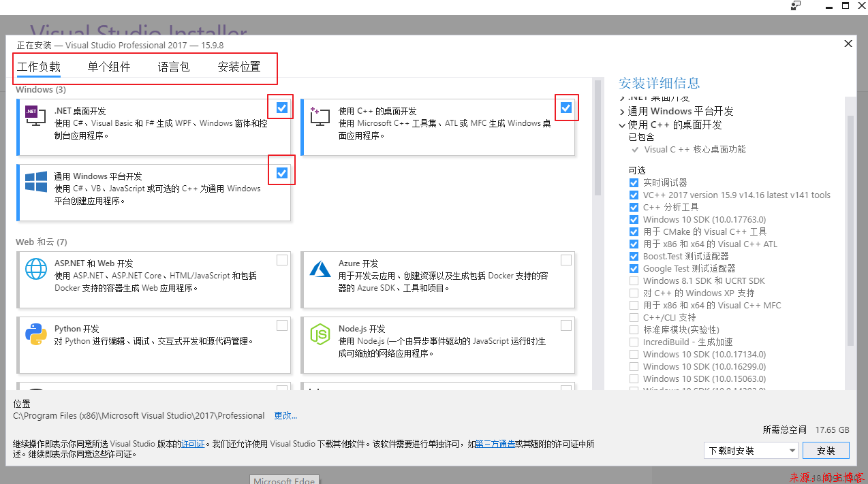Screen dimensions: 868x484
Task: Collapse the 使用 C++ 的桌面开发 details section
Action: pyautogui.click(x=622, y=125)
